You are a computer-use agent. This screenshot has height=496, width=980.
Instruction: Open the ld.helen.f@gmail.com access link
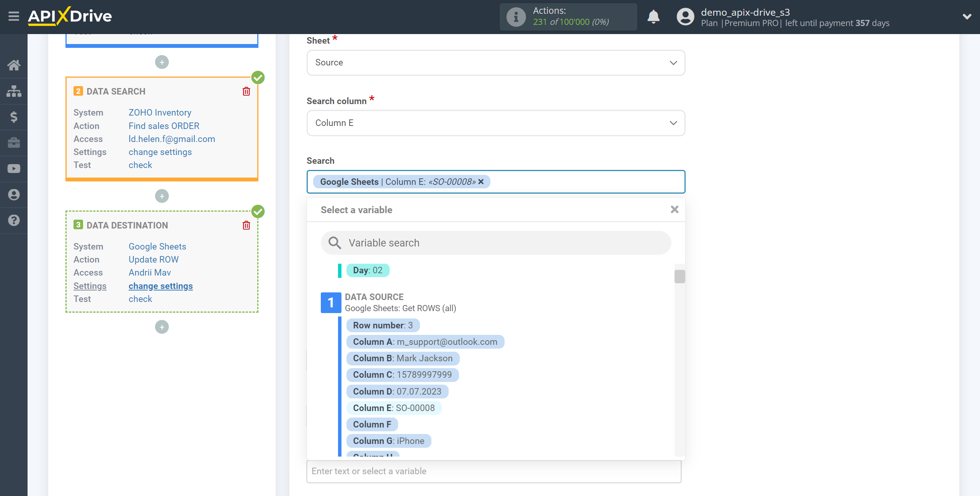[171, 139]
